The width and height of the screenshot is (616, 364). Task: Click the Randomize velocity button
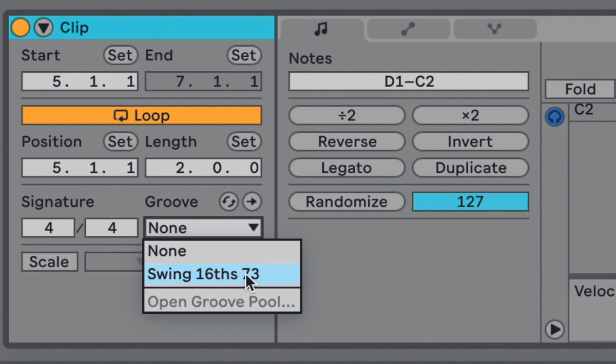click(x=347, y=201)
